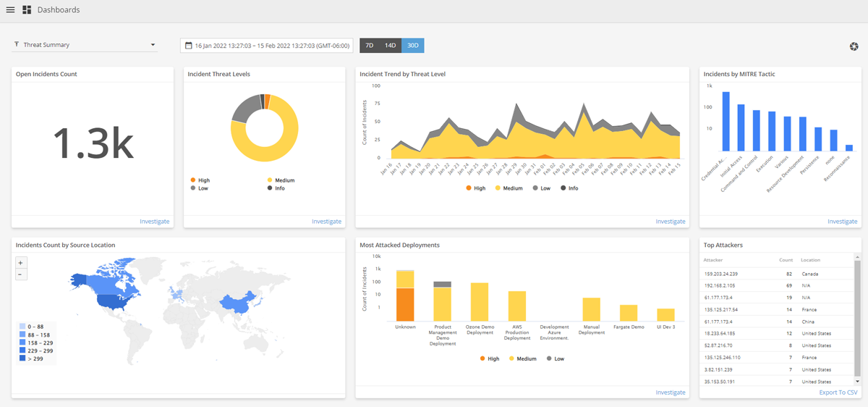Viewport: 868px width, 407px height.
Task: Click the gray Low donut segment
Action: (246, 109)
